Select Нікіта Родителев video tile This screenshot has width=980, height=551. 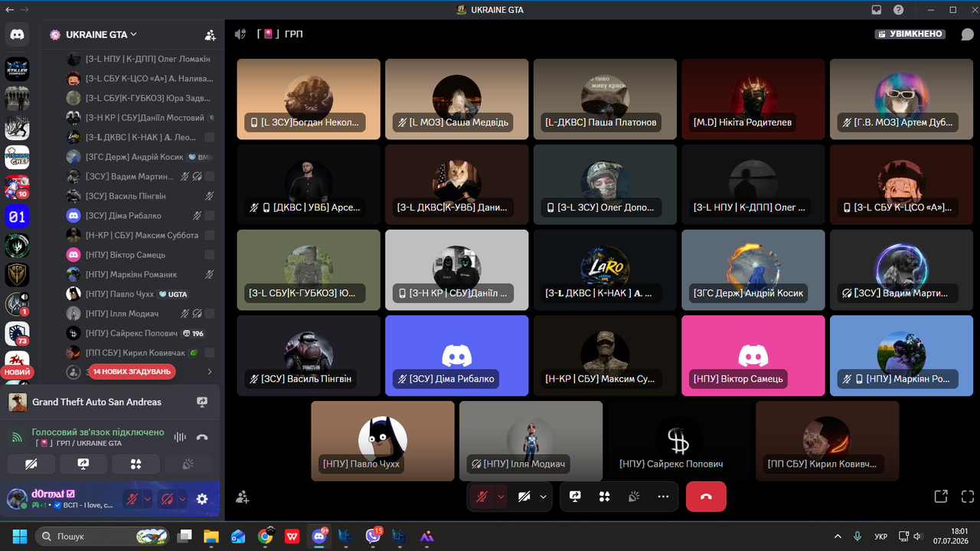click(x=753, y=99)
